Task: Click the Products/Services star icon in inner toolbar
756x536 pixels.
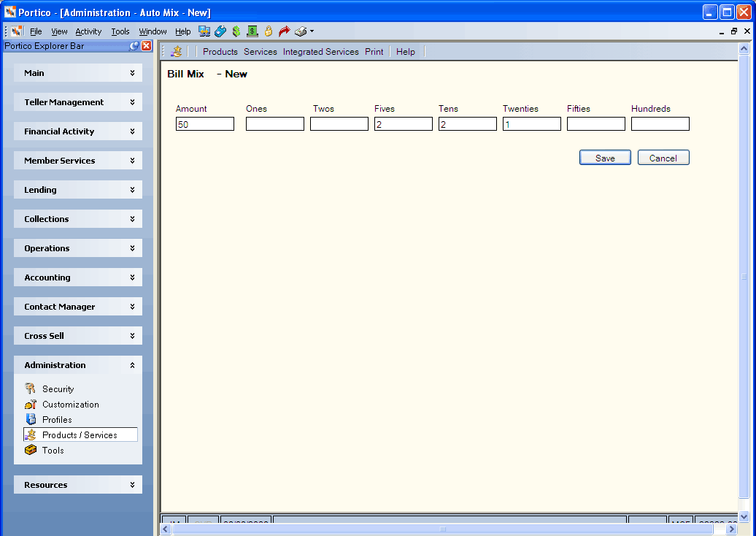Action: (x=177, y=51)
